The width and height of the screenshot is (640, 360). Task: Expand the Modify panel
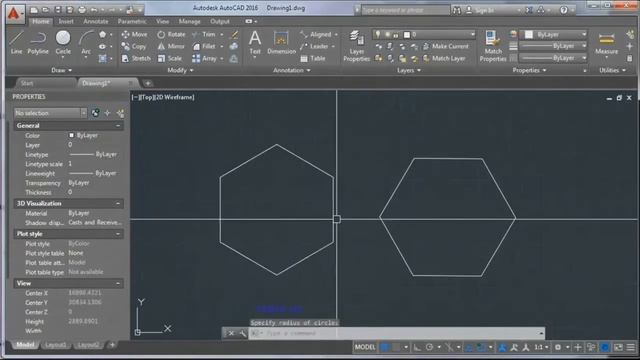pos(180,70)
